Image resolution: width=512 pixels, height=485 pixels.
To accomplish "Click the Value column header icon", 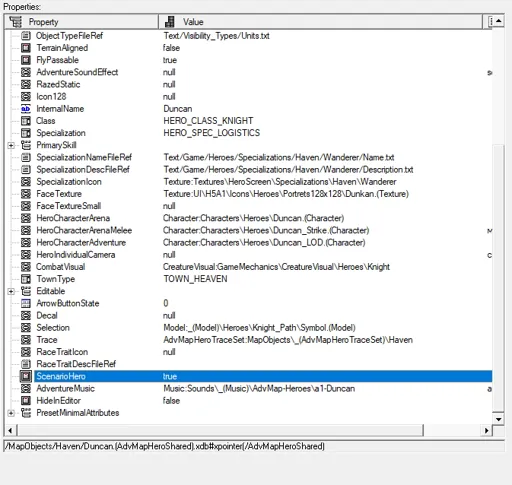I will tap(170, 22).
